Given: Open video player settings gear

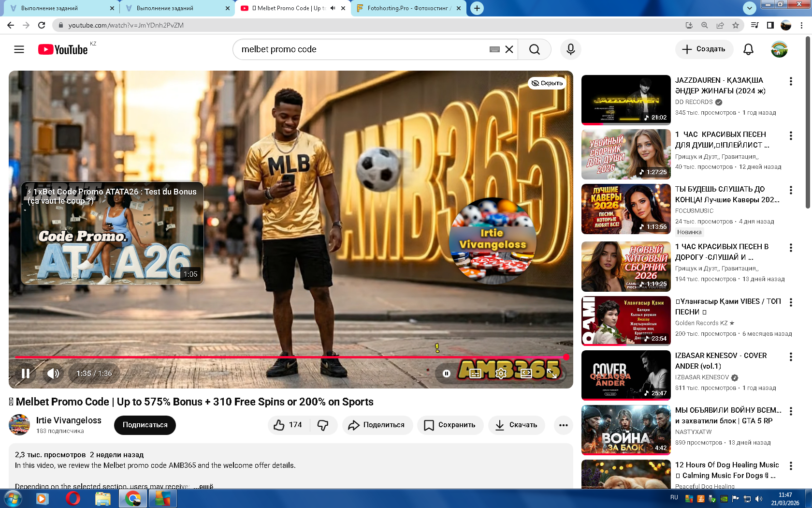Looking at the screenshot, I should pyautogui.click(x=501, y=373).
